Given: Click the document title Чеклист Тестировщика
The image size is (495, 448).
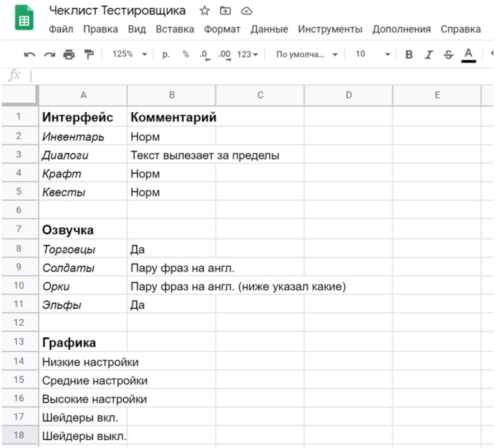Looking at the screenshot, I should [x=117, y=11].
